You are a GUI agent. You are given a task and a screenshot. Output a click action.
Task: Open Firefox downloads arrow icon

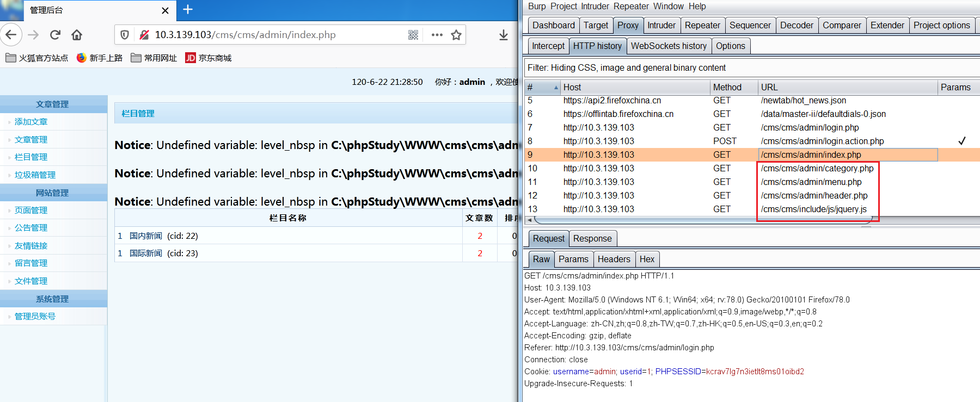click(503, 35)
